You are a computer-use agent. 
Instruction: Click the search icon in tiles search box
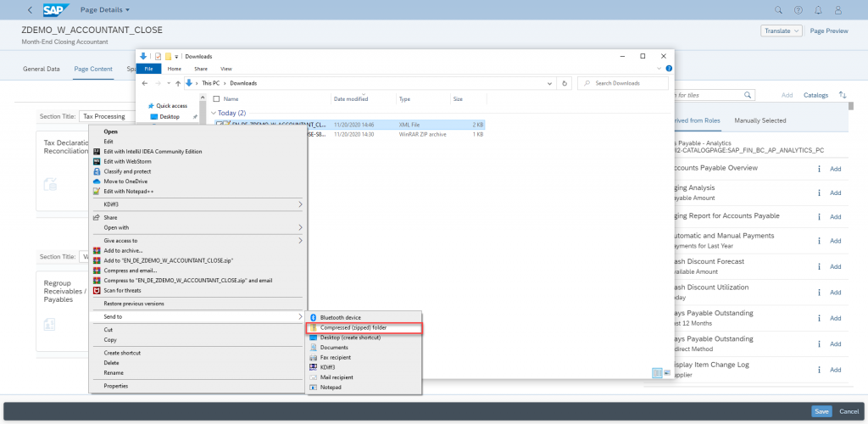[x=748, y=95]
